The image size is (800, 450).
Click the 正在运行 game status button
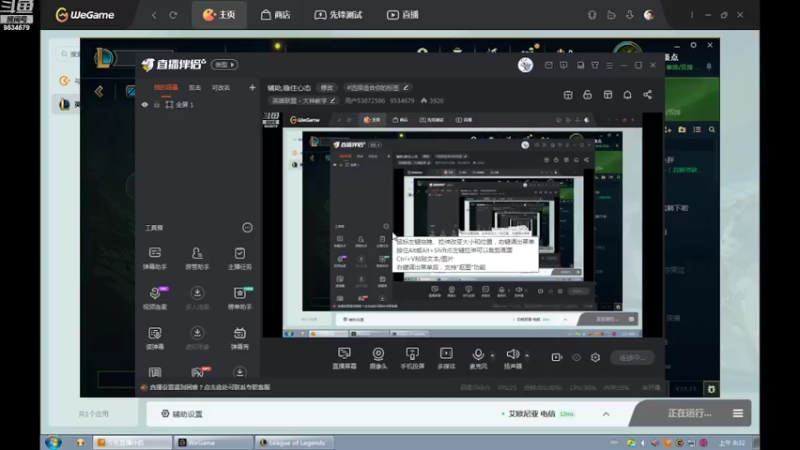click(x=689, y=413)
